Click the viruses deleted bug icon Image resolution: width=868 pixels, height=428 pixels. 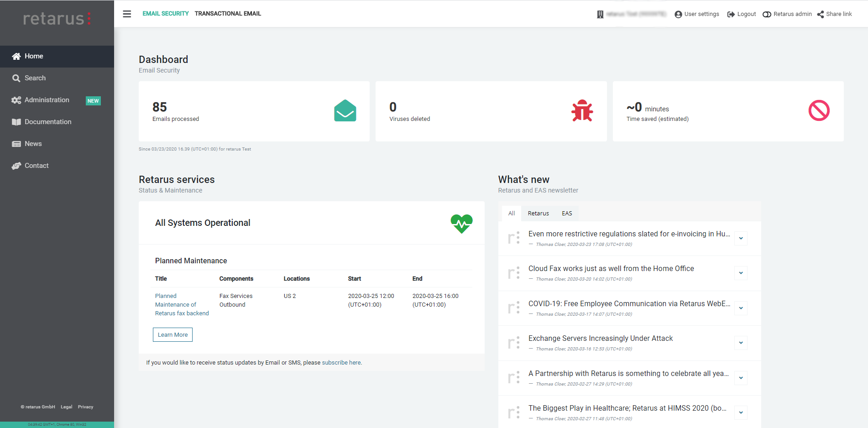(x=582, y=110)
